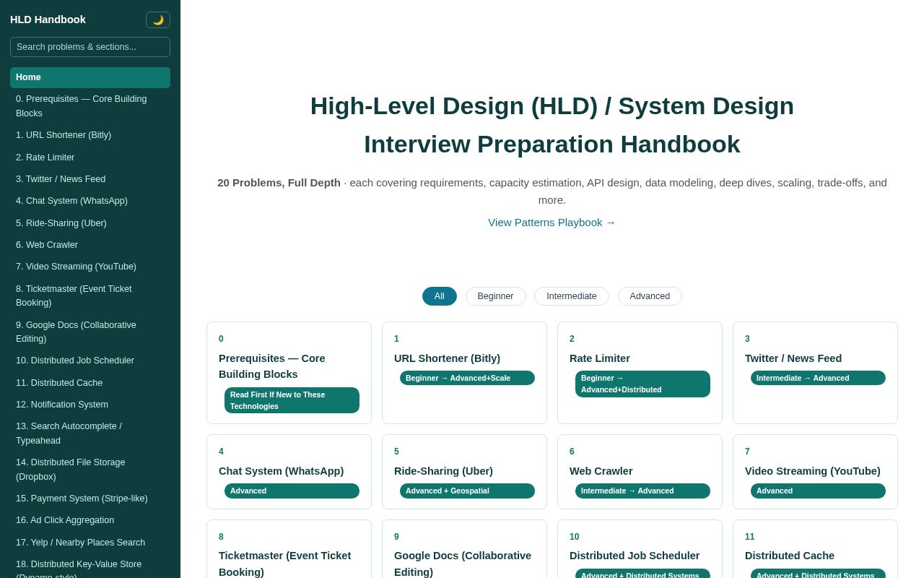The height and width of the screenshot is (578, 924).
Task: Click the 'Beginner → Advanced+Scale' badge
Action: [x=467, y=378]
